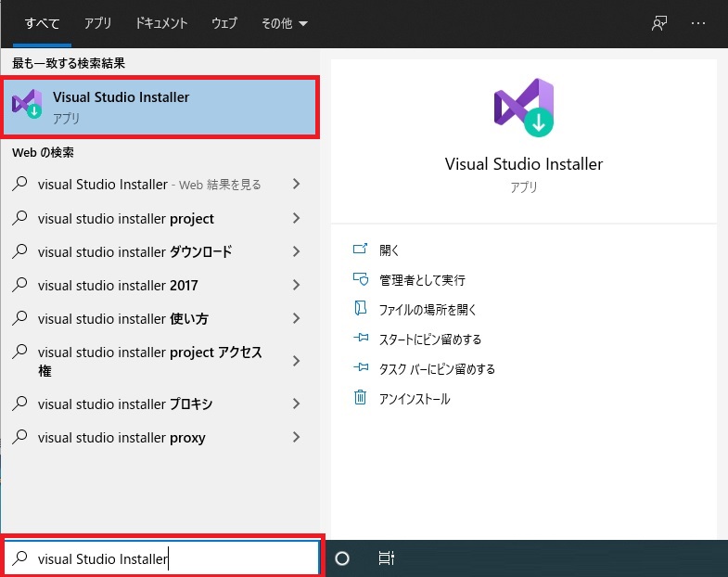
Task: Click the file location icon beside ファイルの場所を開く
Action: (x=360, y=309)
